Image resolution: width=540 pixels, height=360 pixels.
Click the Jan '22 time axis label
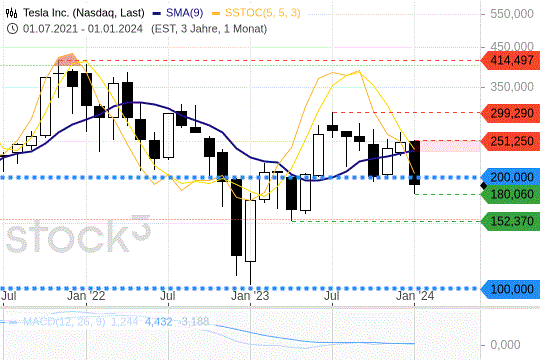point(86,296)
